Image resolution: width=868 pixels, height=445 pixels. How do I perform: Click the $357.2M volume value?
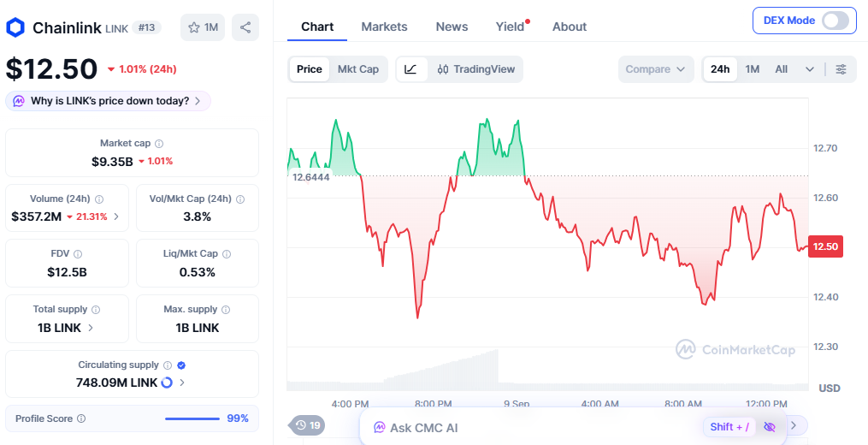(37, 217)
